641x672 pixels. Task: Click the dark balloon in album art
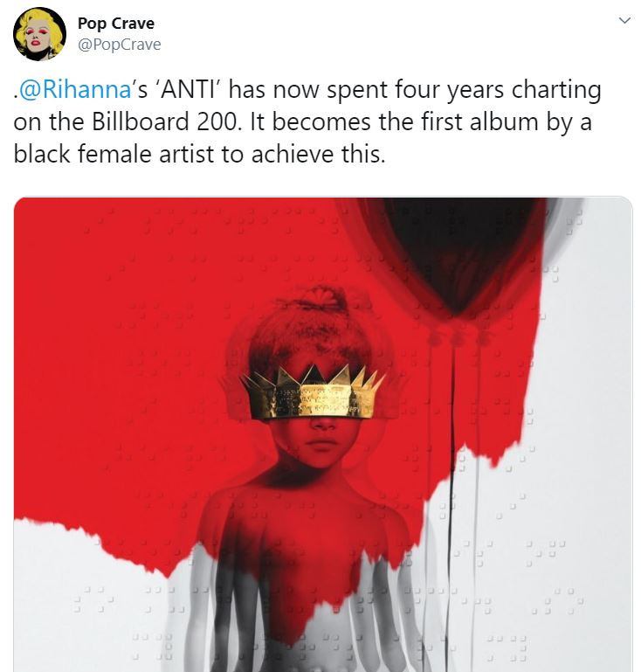(459, 253)
